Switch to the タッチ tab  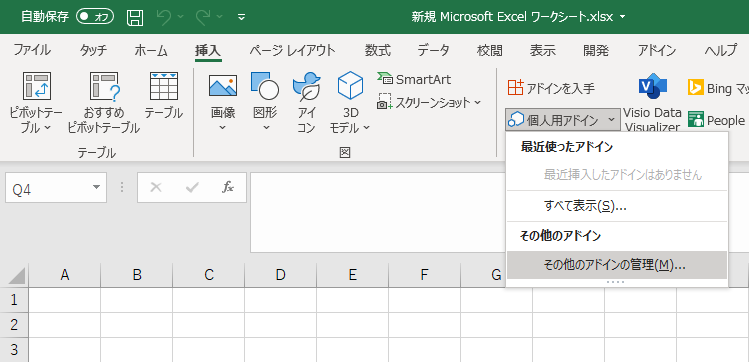[94, 50]
